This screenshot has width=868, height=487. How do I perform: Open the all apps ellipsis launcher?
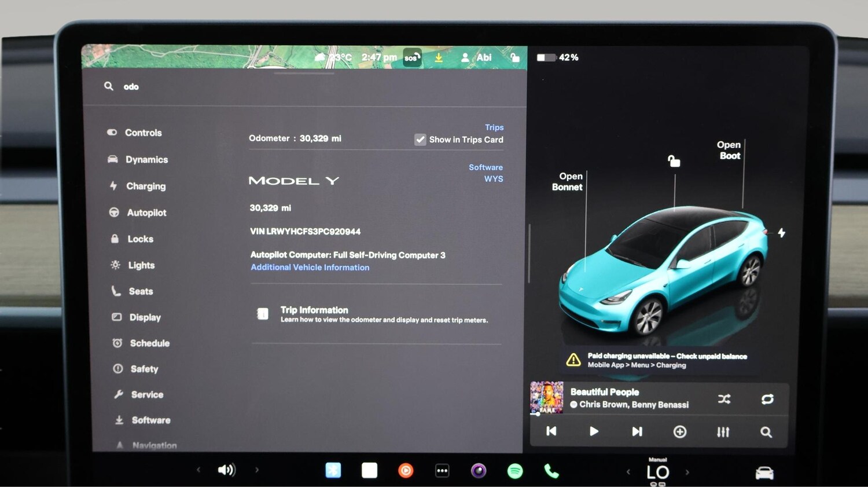click(x=442, y=471)
